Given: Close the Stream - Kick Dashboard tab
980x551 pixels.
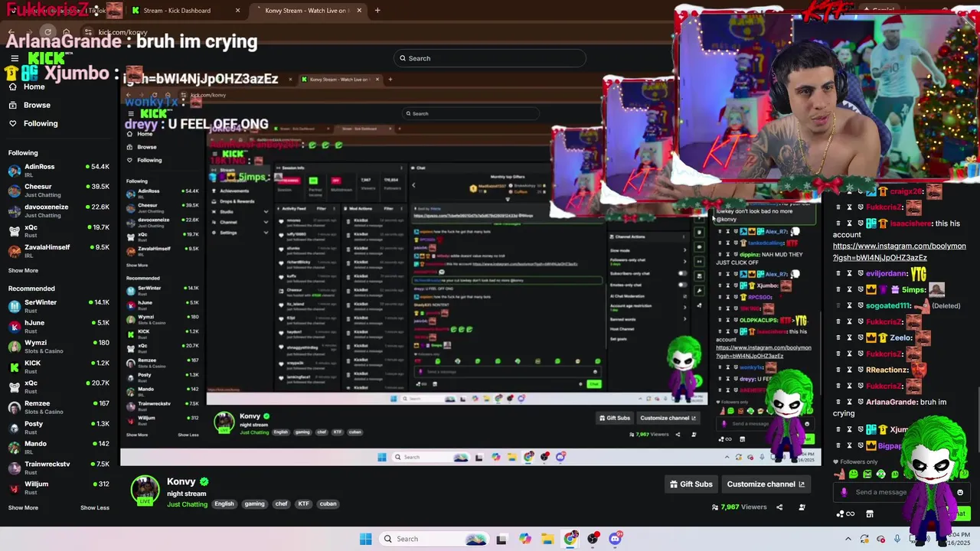Looking at the screenshot, I should pos(237,11).
